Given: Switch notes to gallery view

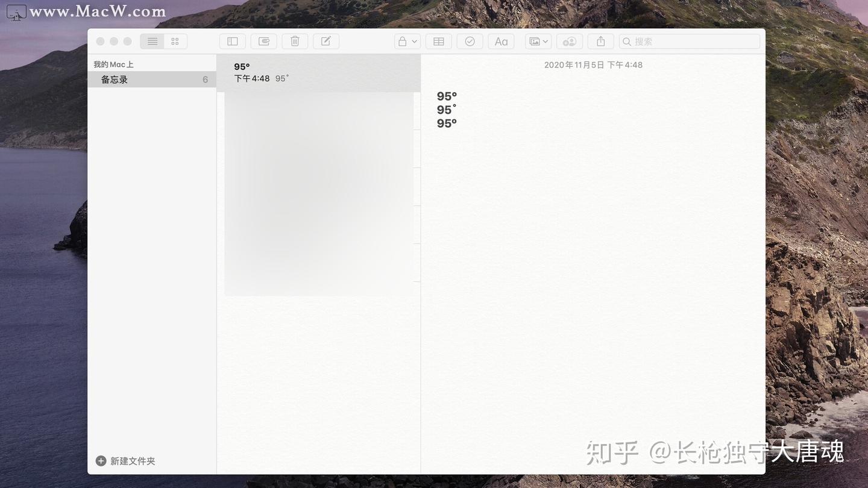Looking at the screenshot, I should 175,41.
